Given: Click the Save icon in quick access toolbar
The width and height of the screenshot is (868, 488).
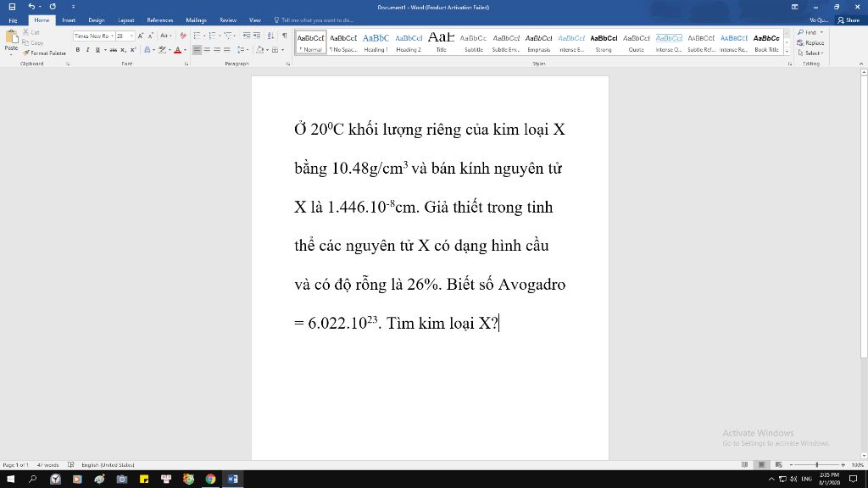Looking at the screenshot, I should point(12,7).
